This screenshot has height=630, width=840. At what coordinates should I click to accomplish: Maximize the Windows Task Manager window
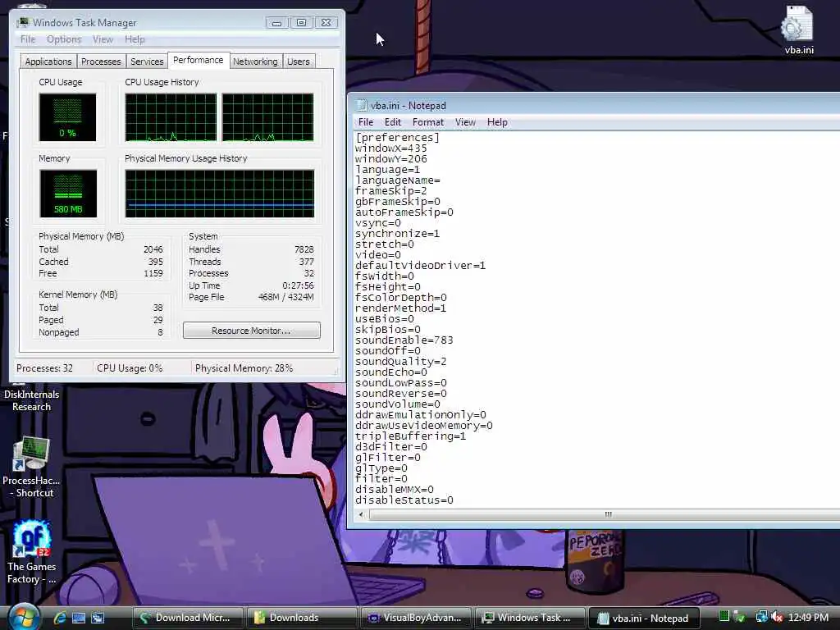click(x=301, y=22)
